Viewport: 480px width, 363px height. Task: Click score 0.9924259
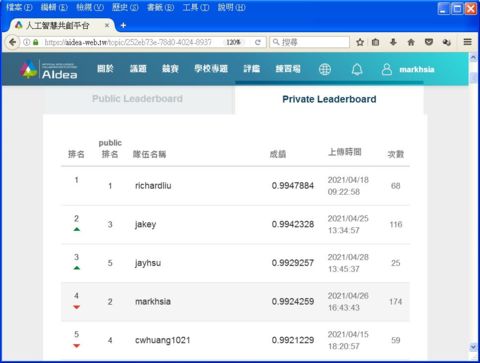293,302
